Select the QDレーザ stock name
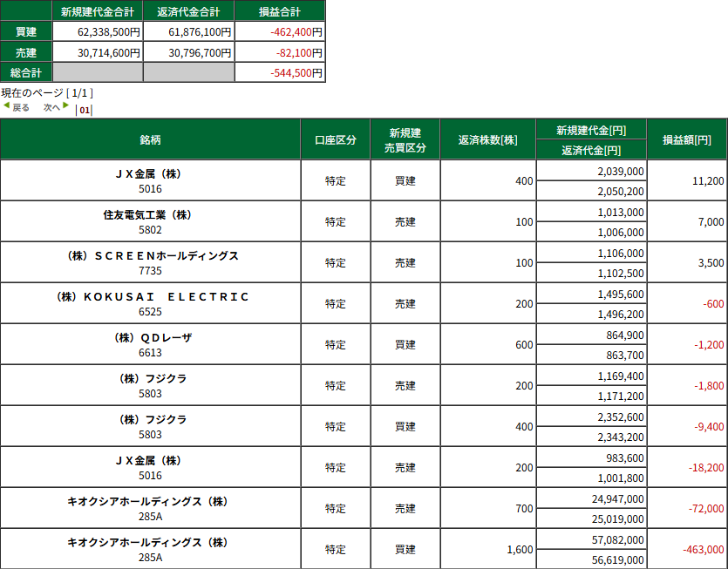The height and width of the screenshot is (569, 728). click(x=150, y=337)
